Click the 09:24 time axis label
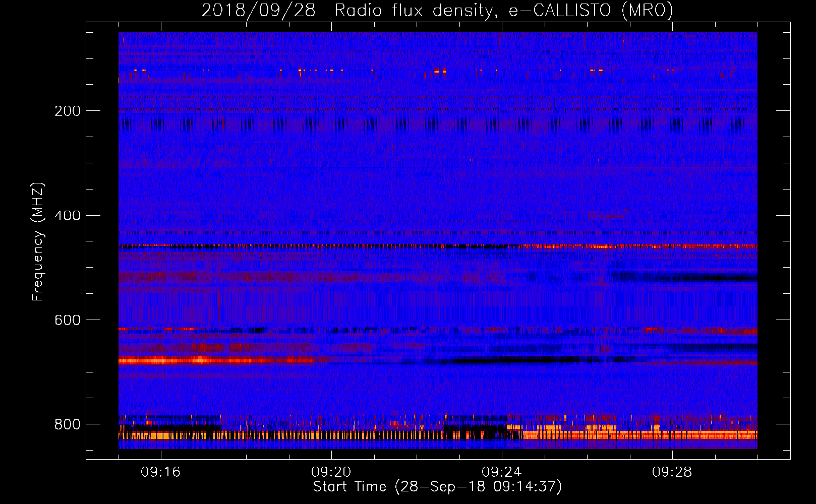 [x=502, y=472]
